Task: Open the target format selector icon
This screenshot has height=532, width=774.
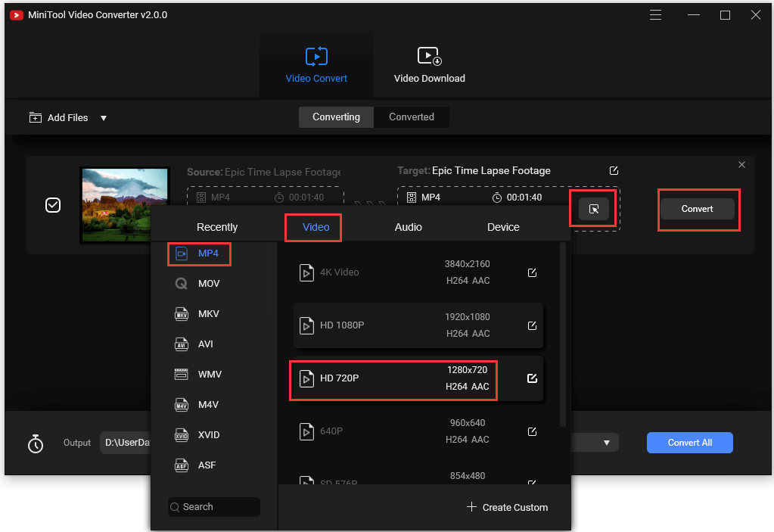Action: (594, 209)
